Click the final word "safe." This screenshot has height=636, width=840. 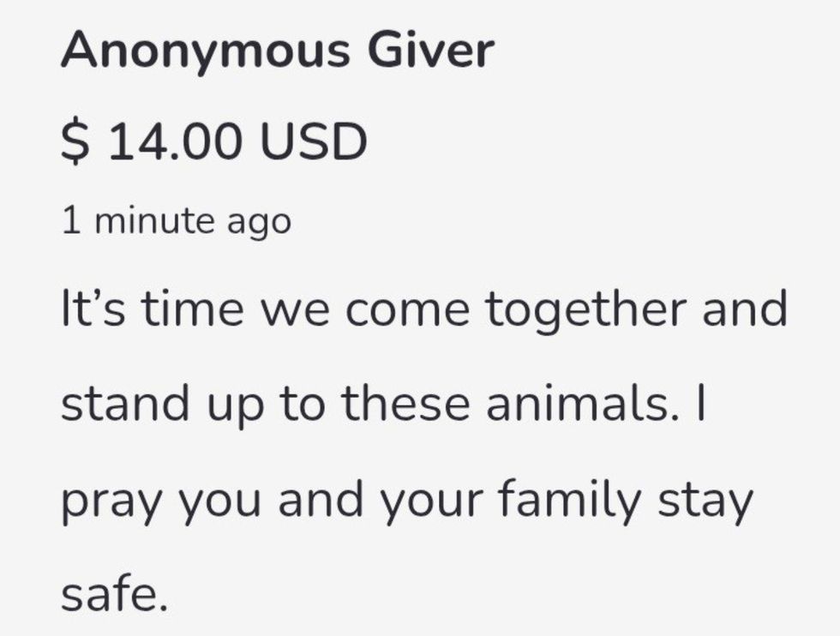point(111,593)
